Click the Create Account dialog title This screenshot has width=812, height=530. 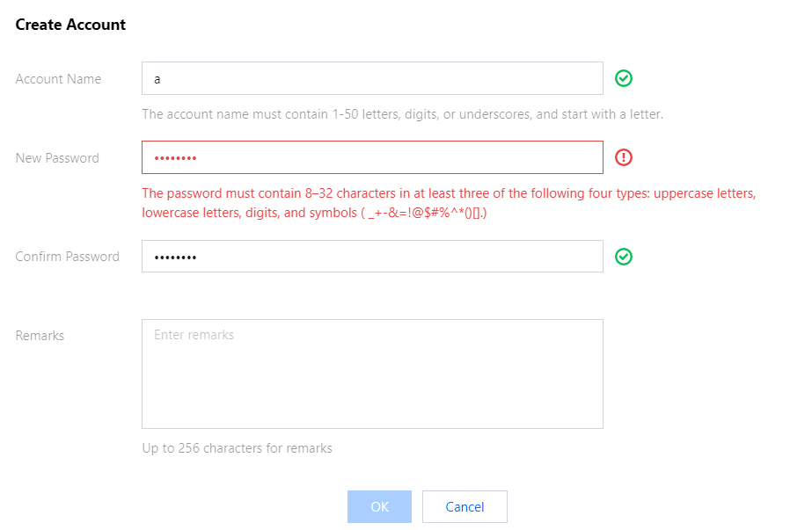click(x=70, y=25)
